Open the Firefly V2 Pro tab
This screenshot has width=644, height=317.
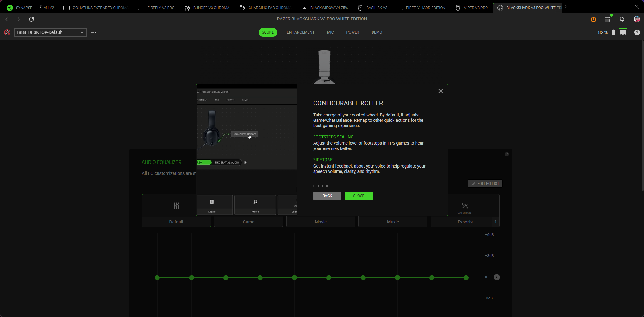pos(156,8)
